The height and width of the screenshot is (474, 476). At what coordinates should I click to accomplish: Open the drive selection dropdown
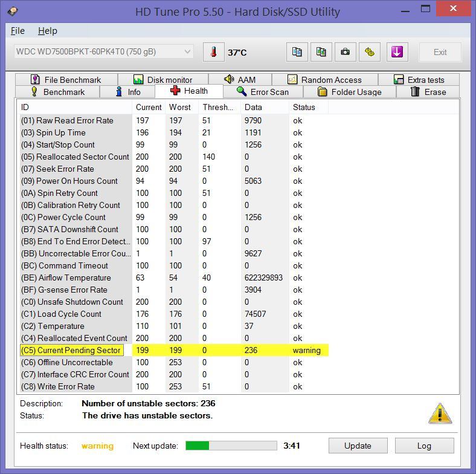pyautogui.click(x=103, y=51)
